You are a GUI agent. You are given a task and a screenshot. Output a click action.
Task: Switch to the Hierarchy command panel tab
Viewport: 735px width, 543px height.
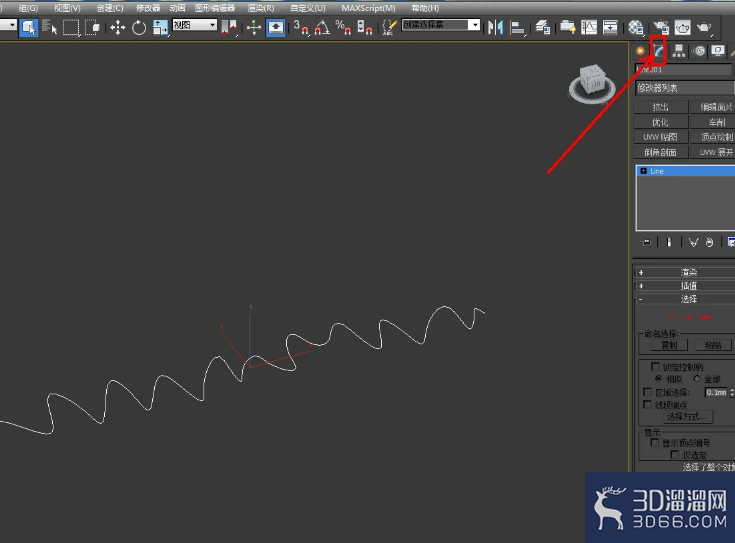tap(679, 51)
